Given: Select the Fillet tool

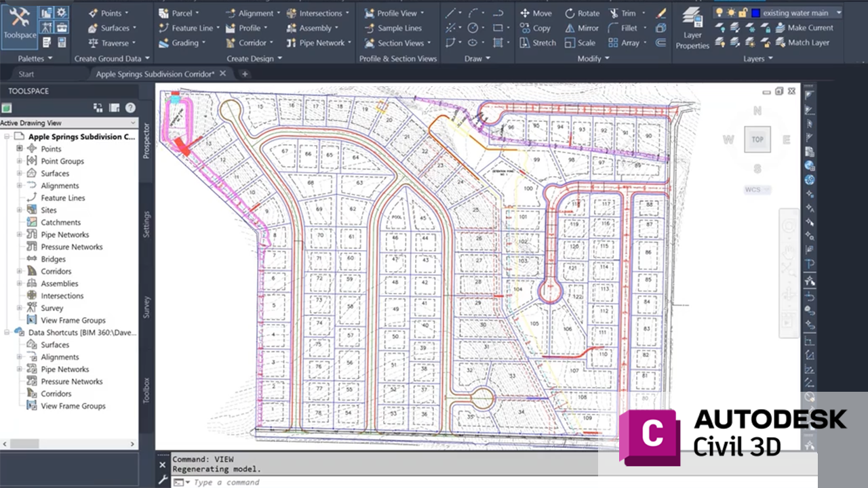Looking at the screenshot, I should coord(623,28).
